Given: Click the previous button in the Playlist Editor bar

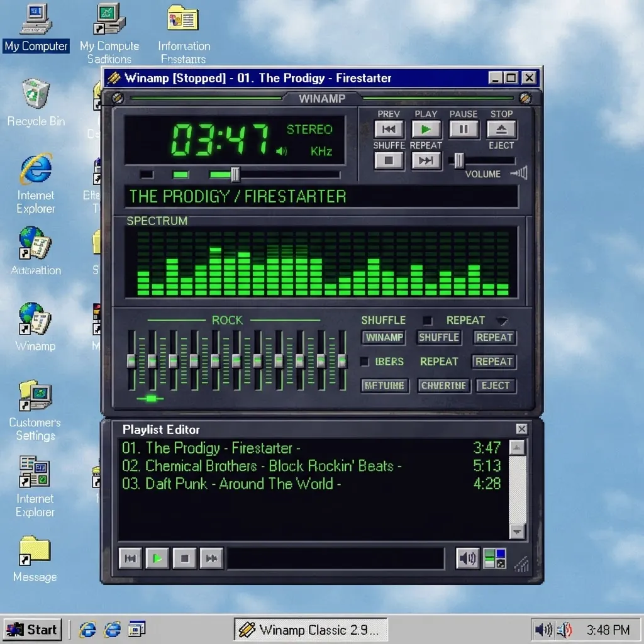Looking at the screenshot, I should [x=130, y=558].
